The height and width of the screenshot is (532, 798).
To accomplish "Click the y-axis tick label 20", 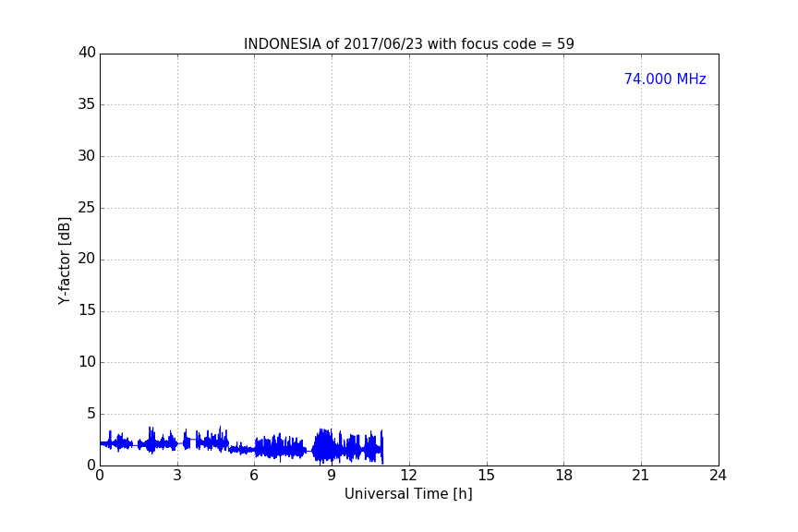I will [x=87, y=259].
